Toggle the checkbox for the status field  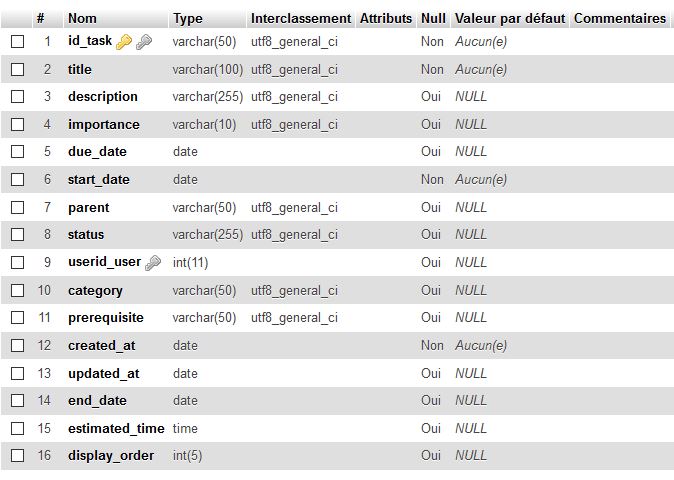18,235
